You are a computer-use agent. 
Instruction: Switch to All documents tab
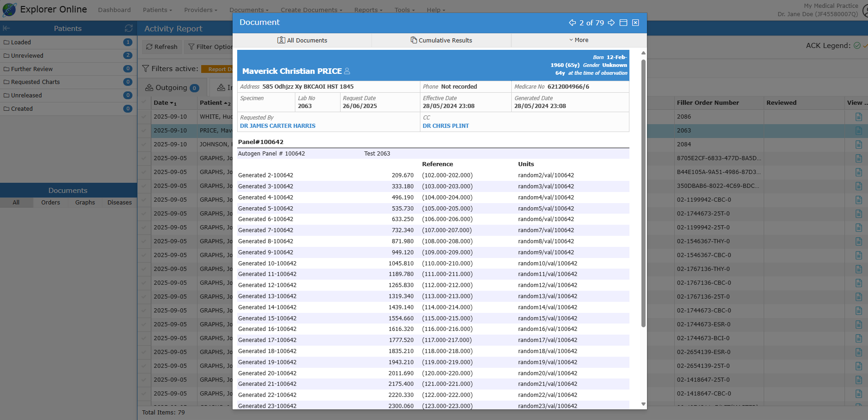[x=16, y=203]
